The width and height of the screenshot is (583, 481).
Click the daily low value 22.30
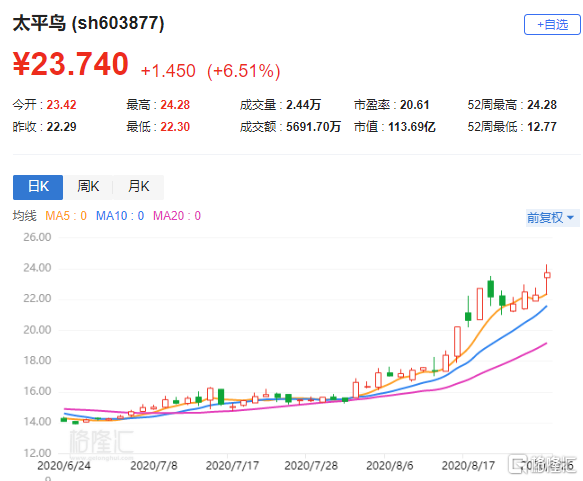[x=175, y=127]
